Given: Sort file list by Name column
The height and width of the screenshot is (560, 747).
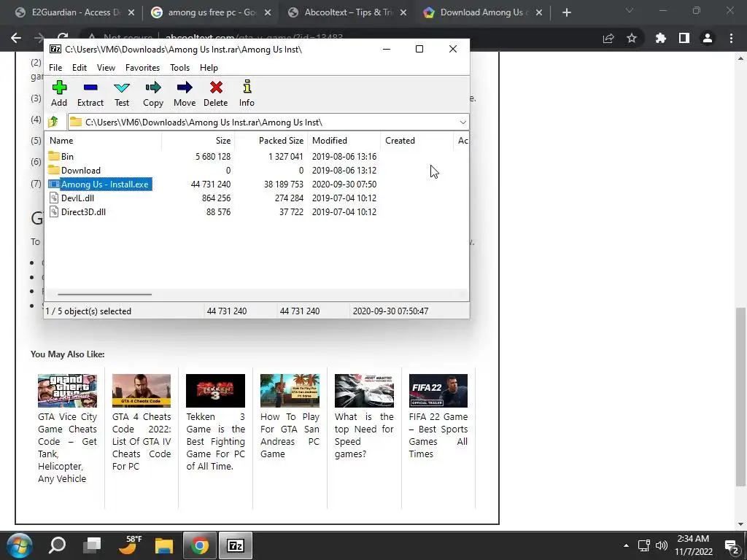Looking at the screenshot, I should coord(103,141).
